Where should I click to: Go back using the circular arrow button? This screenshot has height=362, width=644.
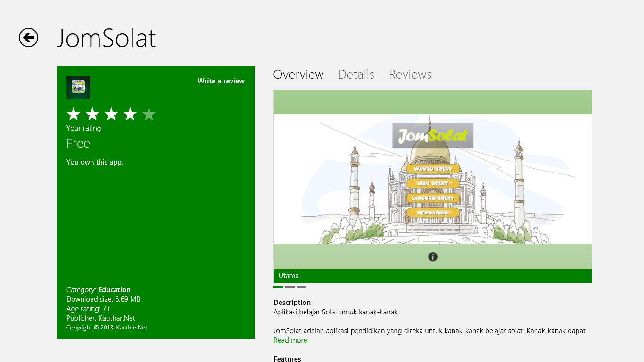(x=28, y=38)
